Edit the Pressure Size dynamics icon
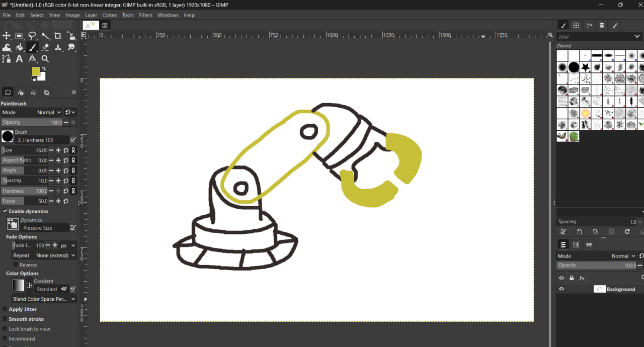This screenshot has height=347, width=644. (x=73, y=228)
